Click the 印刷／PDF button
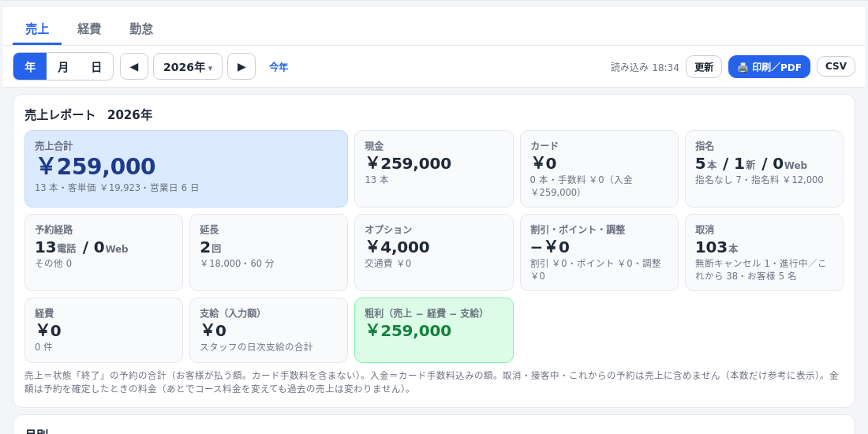Screen dimensions: 868x434 tap(769, 67)
